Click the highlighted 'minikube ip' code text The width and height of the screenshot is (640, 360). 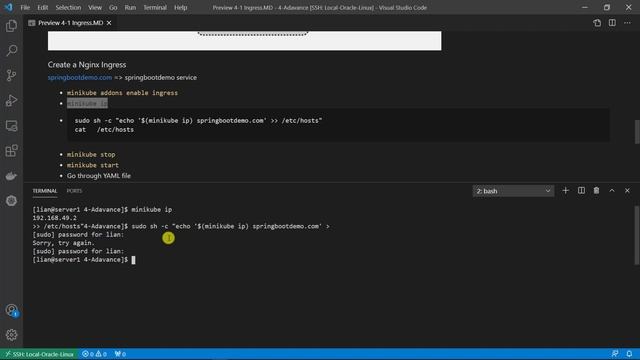click(87, 104)
